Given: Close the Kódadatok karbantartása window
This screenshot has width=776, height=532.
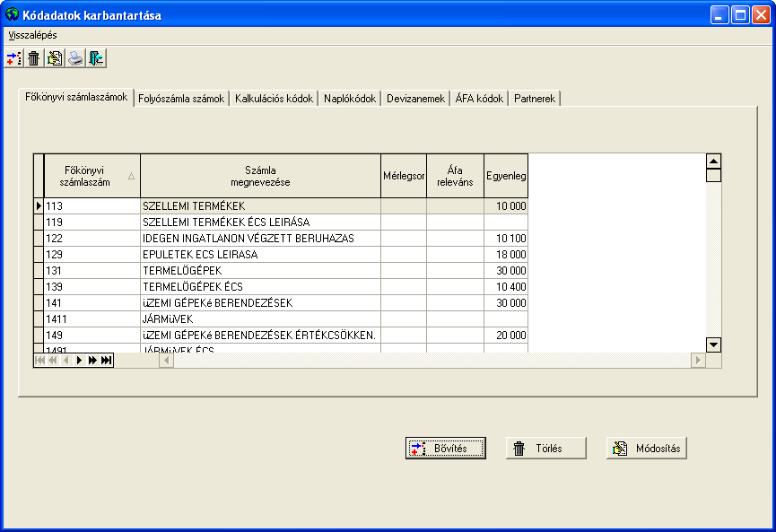Looking at the screenshot, I should [x=761, y=15].
